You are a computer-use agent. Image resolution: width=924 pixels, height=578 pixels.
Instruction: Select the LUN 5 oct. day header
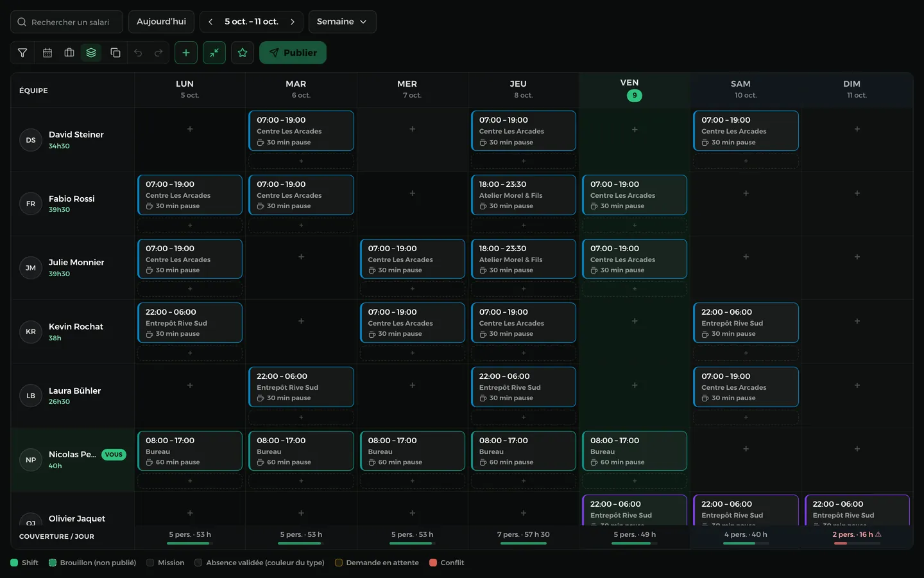(190, 90)
